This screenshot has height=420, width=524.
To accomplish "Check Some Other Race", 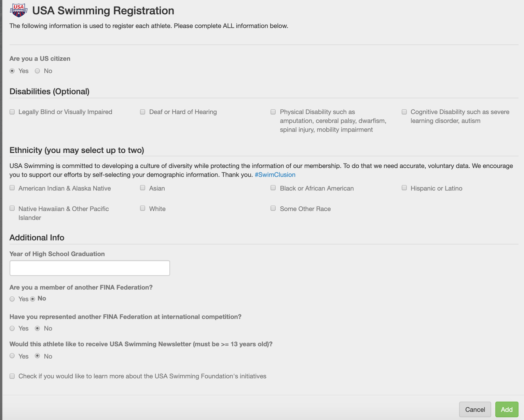I will (273, 208).
